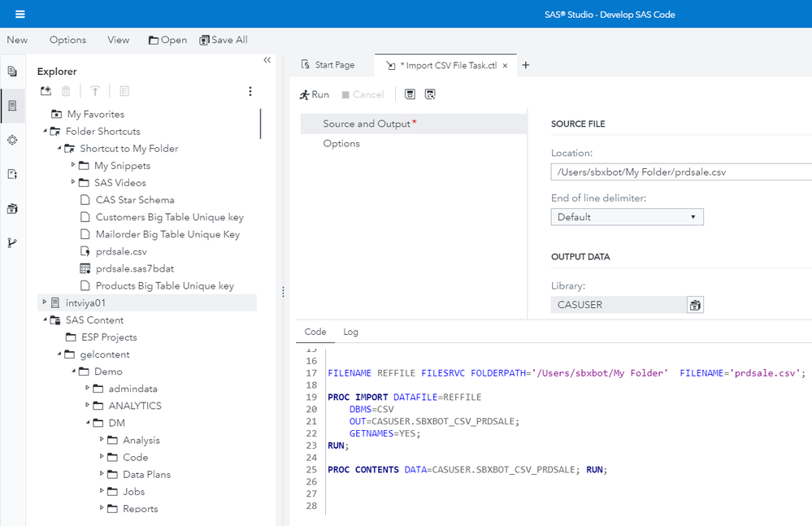The image size is (812, 526).
Task: Collapse the SAS Content node
Action: 45,320
